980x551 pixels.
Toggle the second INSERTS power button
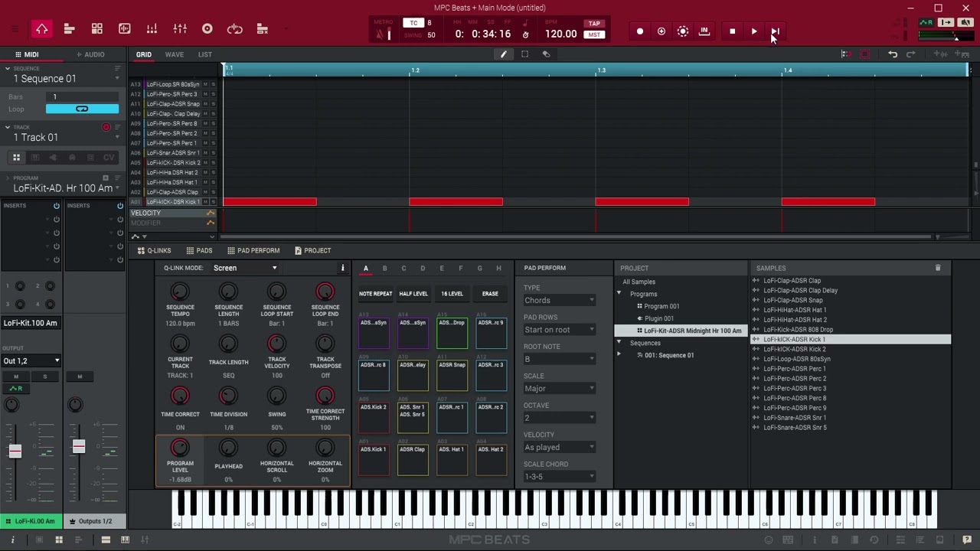tap(120, 206)
